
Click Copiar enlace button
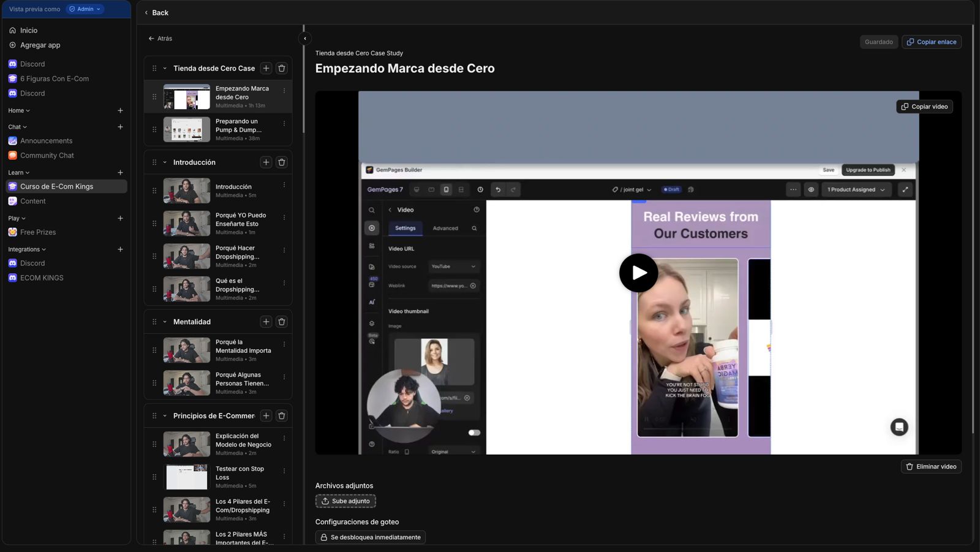(x=931, y=42)
